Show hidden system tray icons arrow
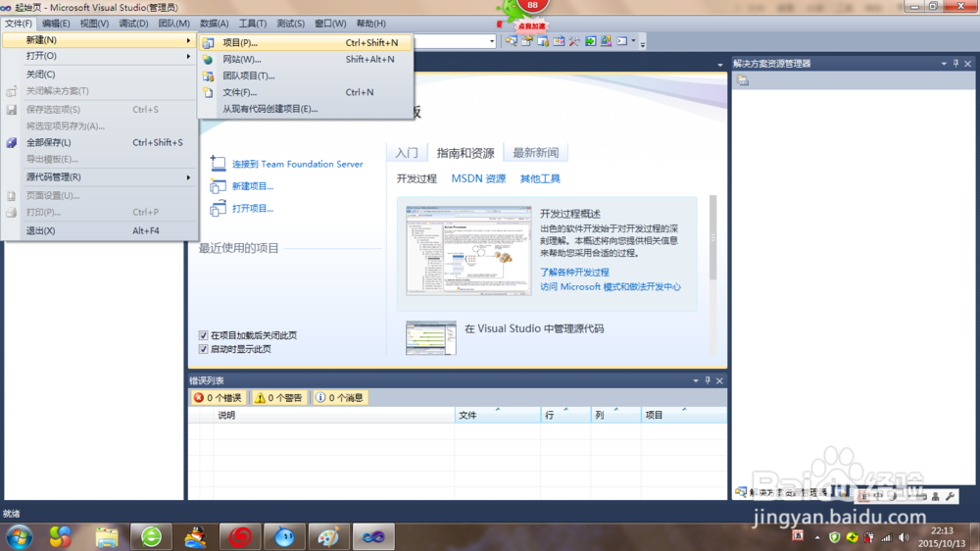 817,537
